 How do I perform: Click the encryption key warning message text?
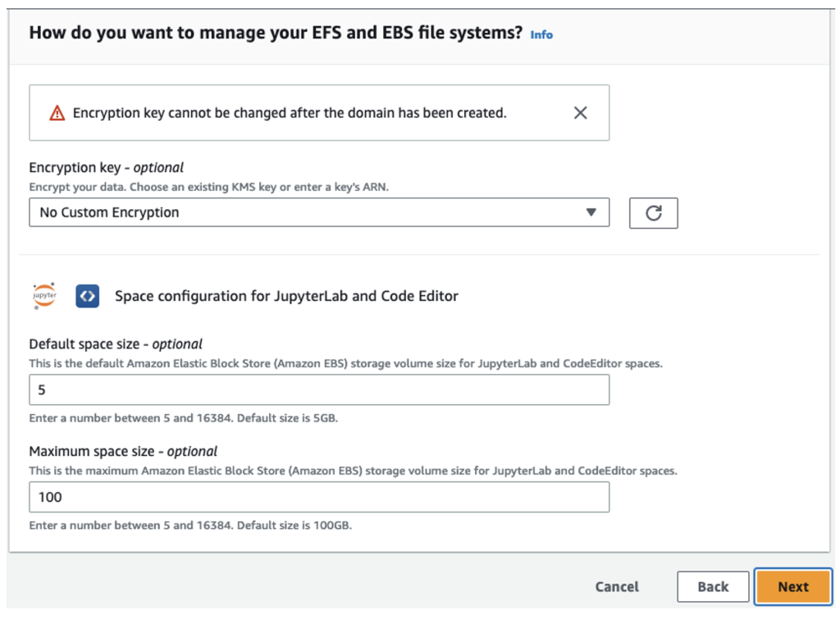pyautogui.click(x=290, y=113)
